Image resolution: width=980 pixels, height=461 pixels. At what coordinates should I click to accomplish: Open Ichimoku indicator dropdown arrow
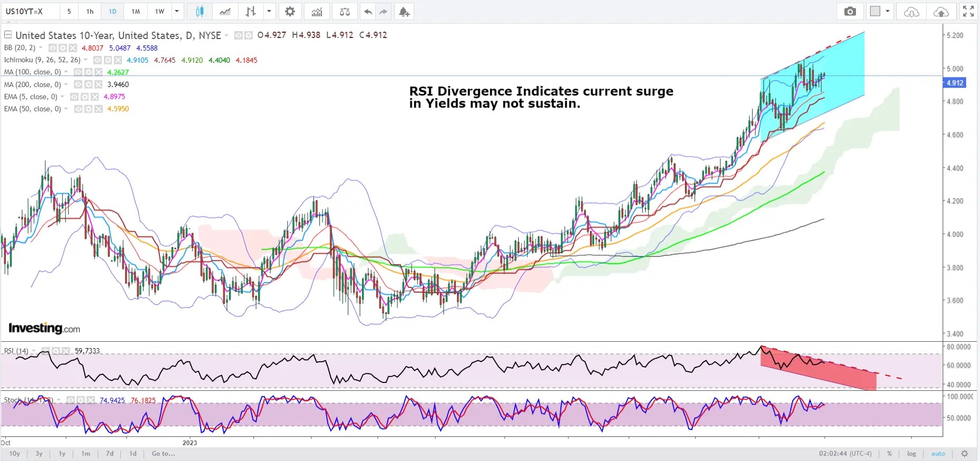tap(85, 60)
